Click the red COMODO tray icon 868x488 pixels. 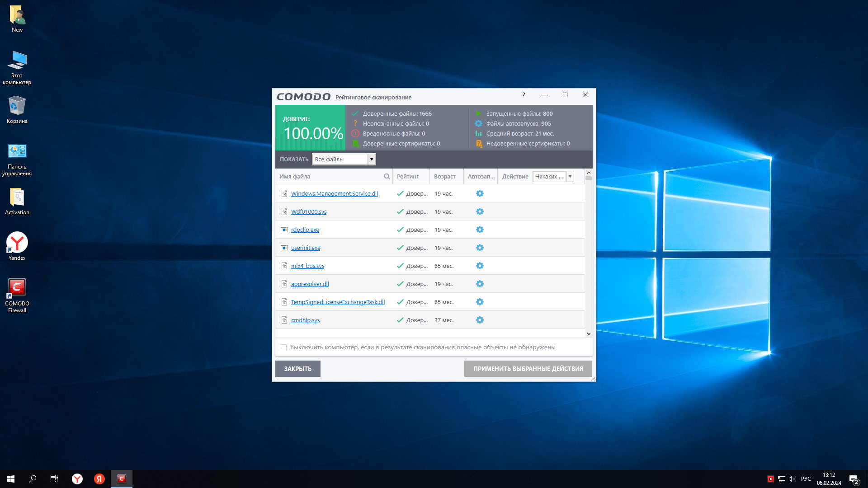(x=770, y=479)
